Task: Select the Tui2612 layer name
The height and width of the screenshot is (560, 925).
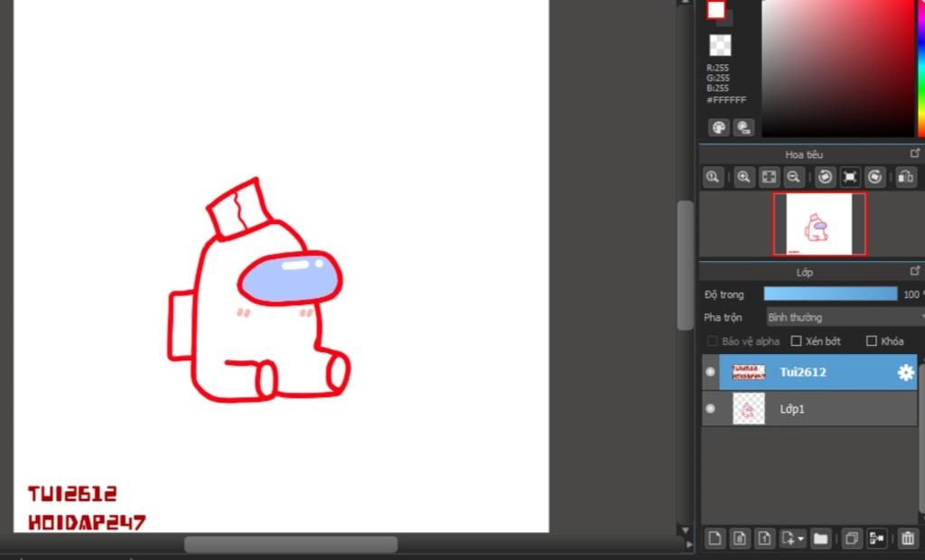Action: tap(802, 372)
